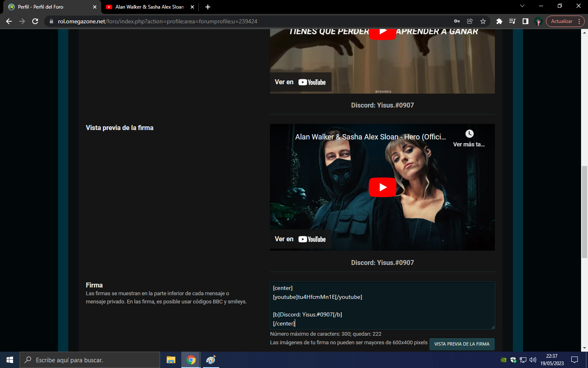Open Windows Security from the tray
This screenshot has height=368, width=588.
tap(513, 360)
